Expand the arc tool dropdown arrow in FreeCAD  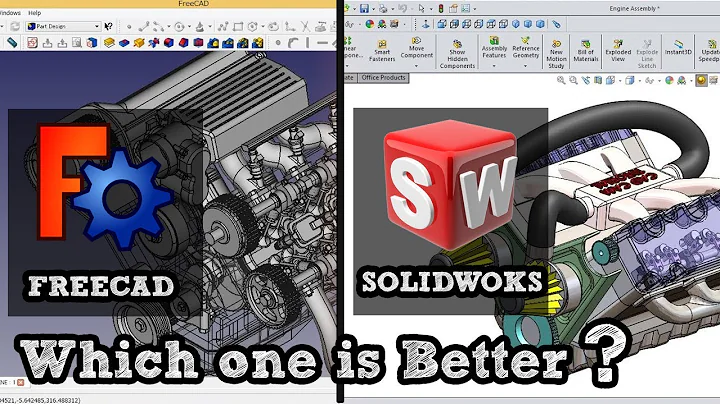pos(169,26)
